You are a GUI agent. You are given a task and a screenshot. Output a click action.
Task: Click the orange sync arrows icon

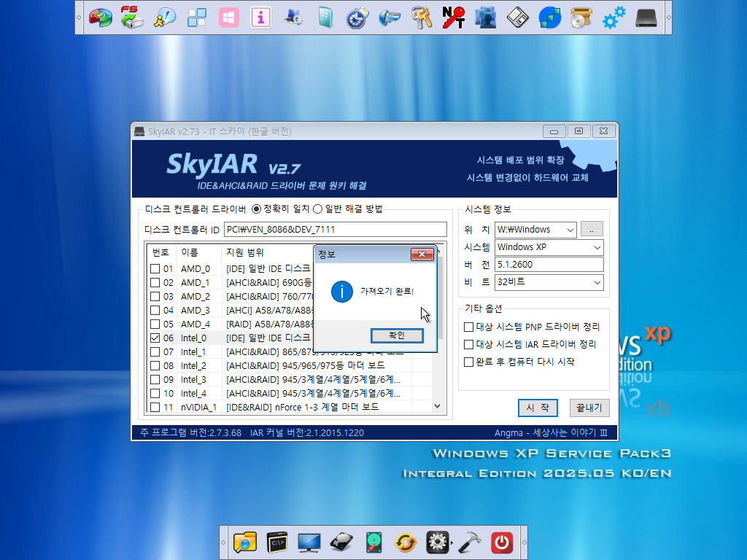(406, 542)
